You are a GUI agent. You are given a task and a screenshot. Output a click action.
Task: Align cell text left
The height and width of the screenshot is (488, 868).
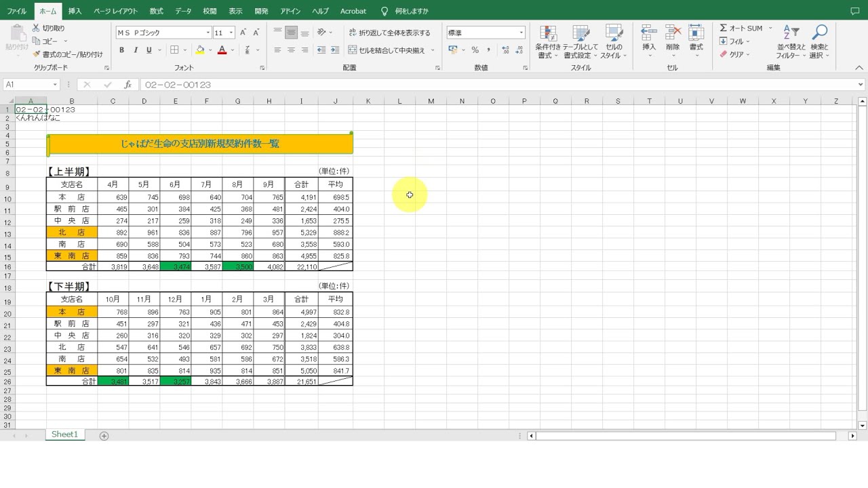pyautogui.click(x=277, y=50)
